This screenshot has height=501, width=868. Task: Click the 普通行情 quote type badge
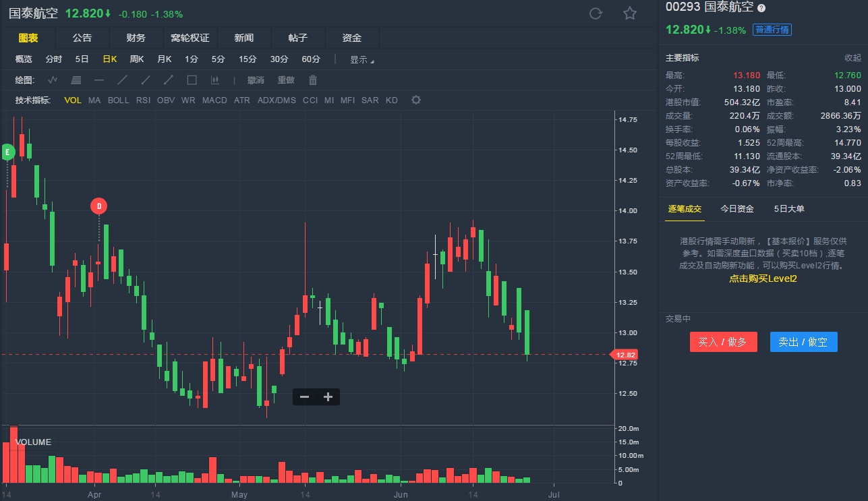tap(772, 30)
